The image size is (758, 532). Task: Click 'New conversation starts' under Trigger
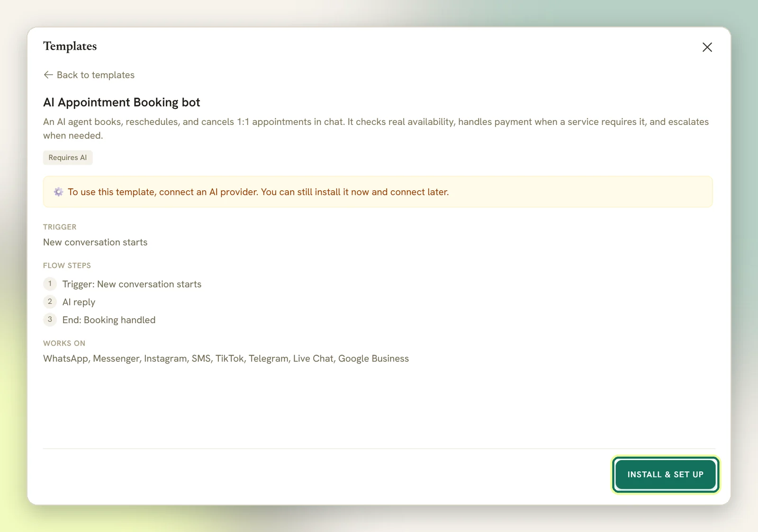[95, 242]
